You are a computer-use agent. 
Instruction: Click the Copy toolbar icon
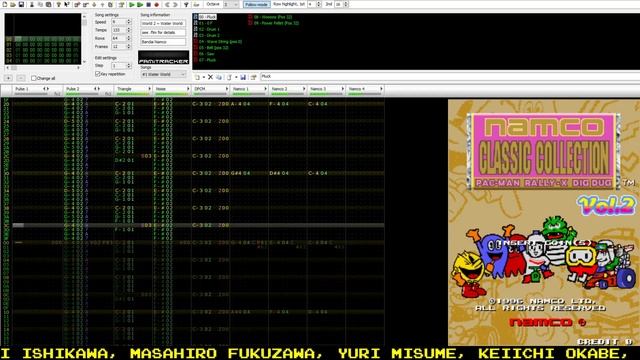point(40,4)
